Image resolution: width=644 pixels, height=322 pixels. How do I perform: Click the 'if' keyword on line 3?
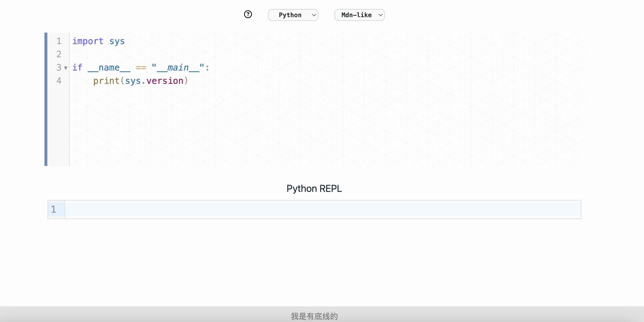pos(77,68)
